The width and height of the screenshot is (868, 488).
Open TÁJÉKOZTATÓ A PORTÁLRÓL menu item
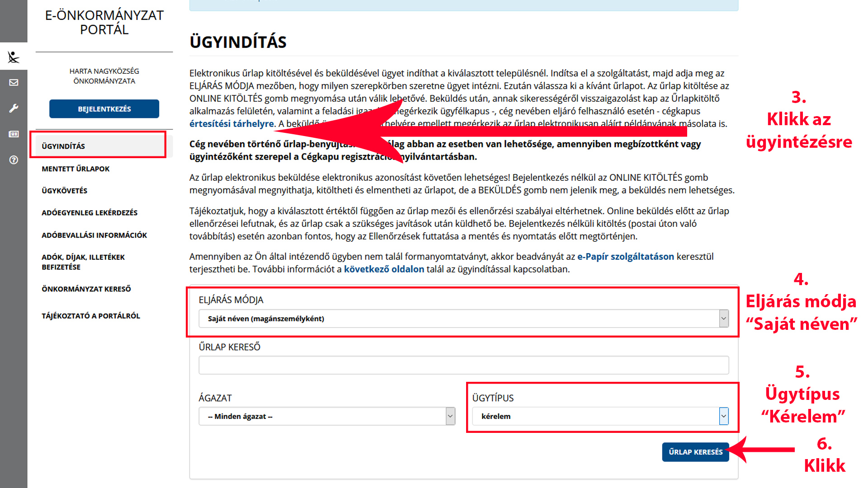[x=91, y=316]
